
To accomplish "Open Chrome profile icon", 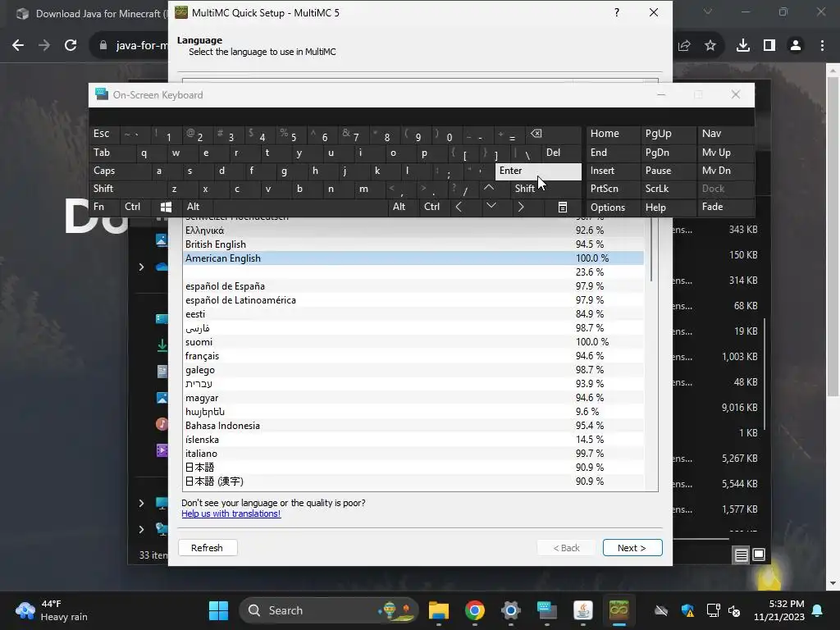I will [x=796, y=46].
